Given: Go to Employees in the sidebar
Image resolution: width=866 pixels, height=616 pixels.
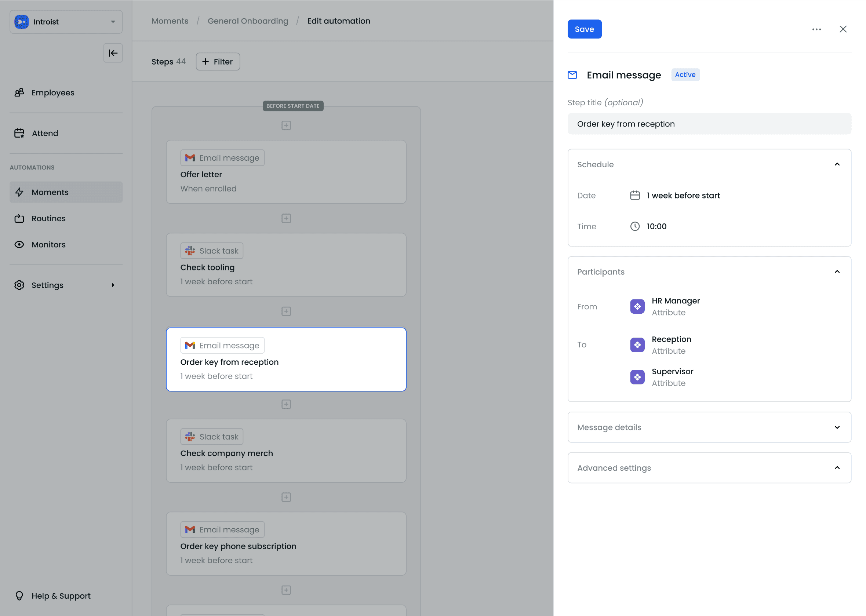Looking at the screenshot, I should click(x=53, y=92).
